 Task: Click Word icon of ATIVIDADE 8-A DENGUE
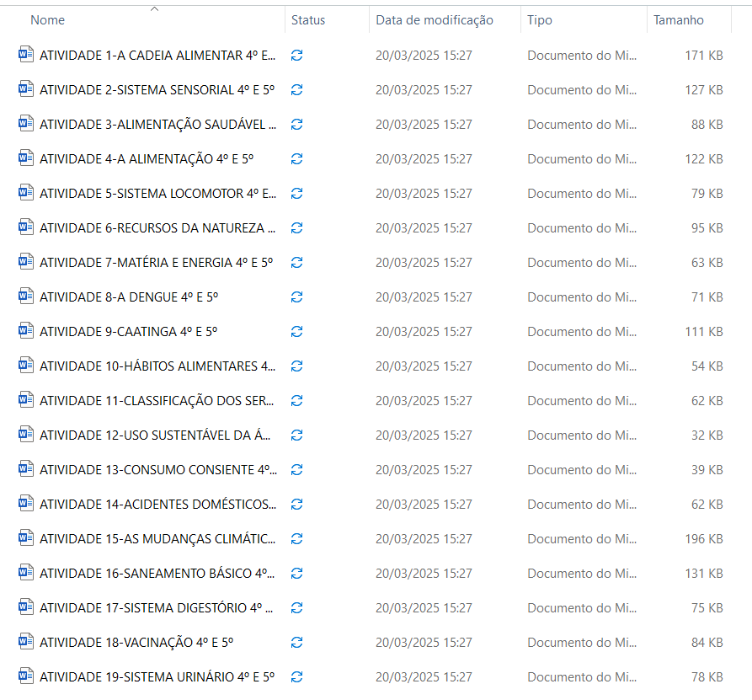[x=26, y=296]
